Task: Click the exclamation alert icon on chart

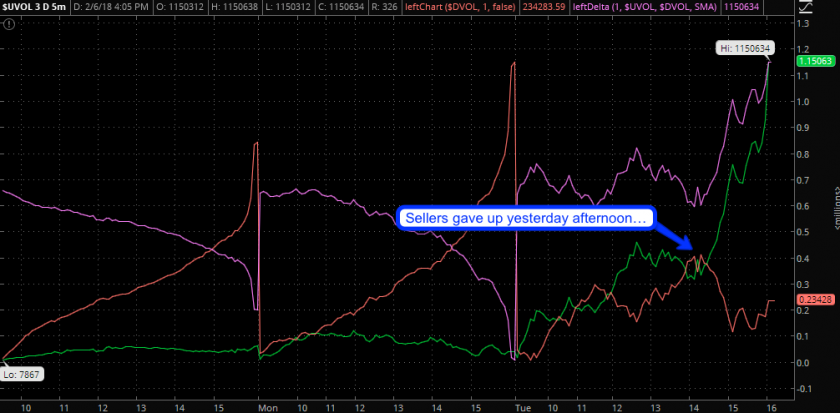Action: (x=12, y=25)
